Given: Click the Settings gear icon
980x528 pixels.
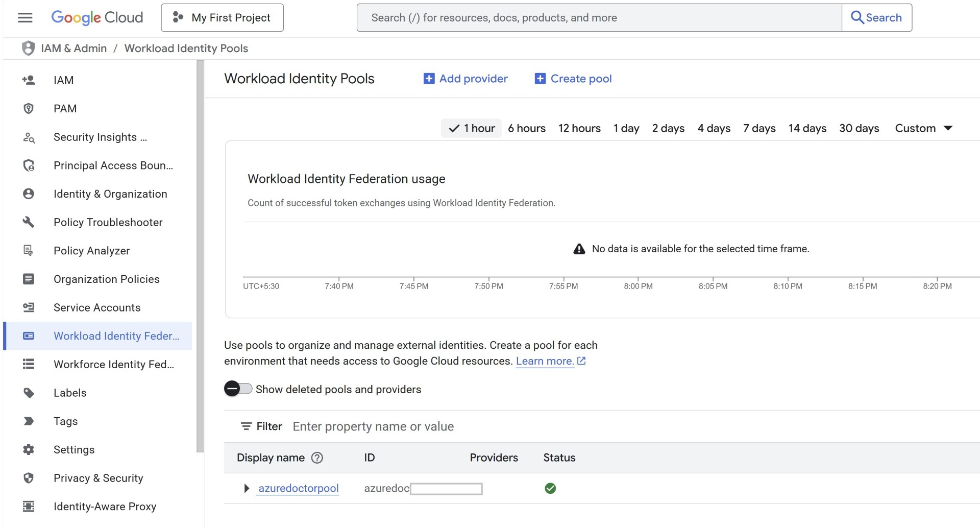Looking at the screenshot, I should 29,449.
